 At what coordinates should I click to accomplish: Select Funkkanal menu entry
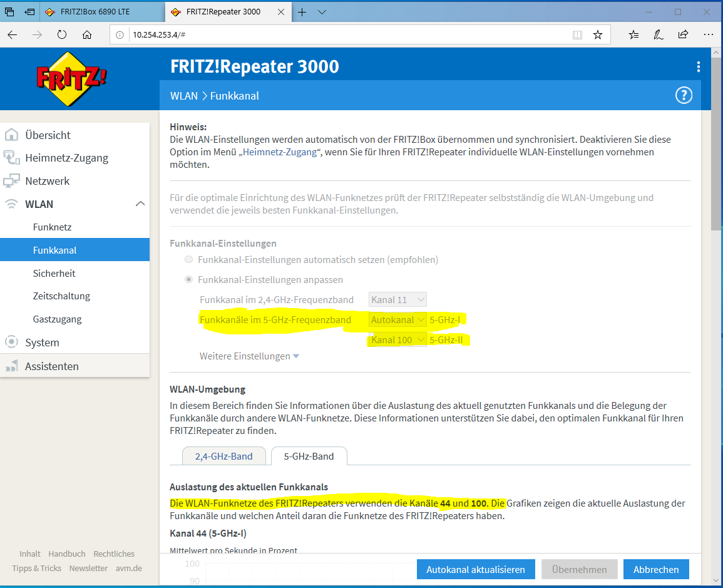click(x=74, y=250)
